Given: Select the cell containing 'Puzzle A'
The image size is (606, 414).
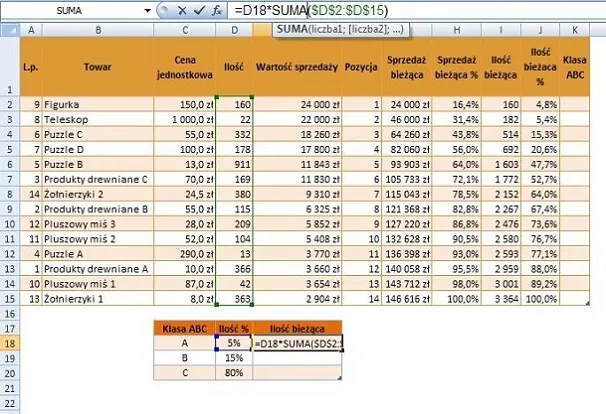Looking at the screenshot, I should 98,254.
